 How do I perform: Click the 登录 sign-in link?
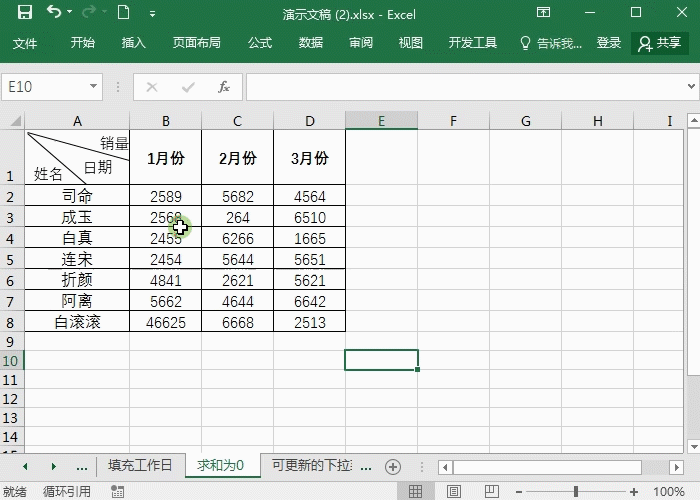pyautogui.click(x=609, y=43)
